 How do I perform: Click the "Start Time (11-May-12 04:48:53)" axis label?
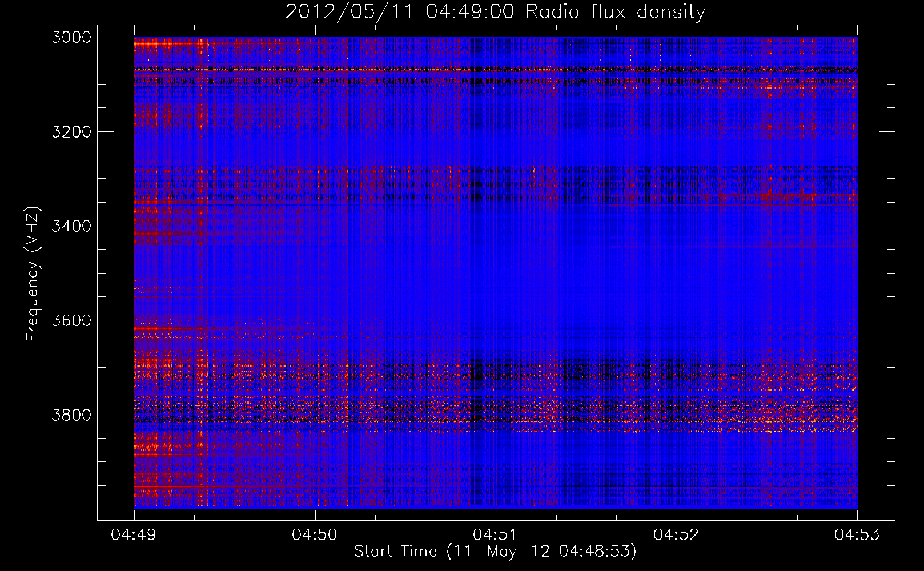[495, 552]
